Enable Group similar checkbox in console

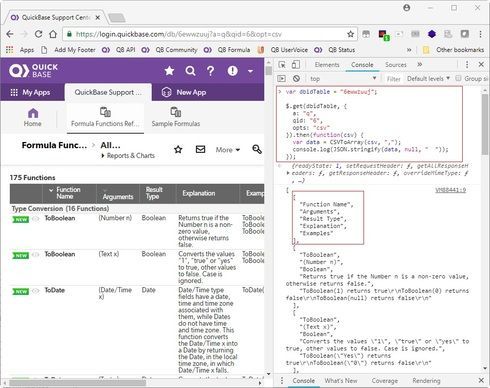click(458, 78)
